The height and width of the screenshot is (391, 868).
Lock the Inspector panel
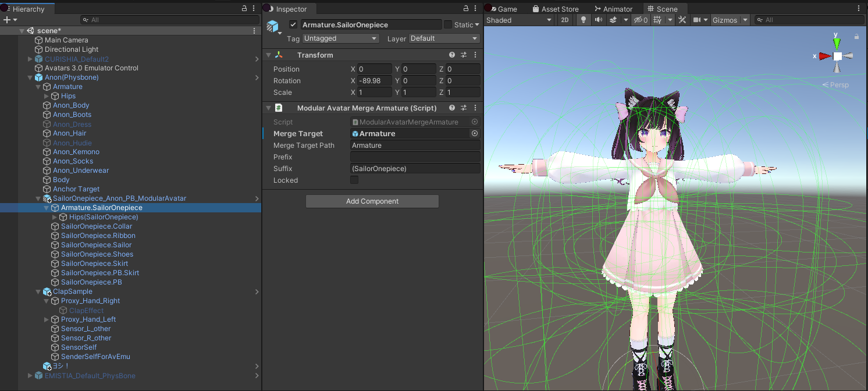click(x=466, y=9)
